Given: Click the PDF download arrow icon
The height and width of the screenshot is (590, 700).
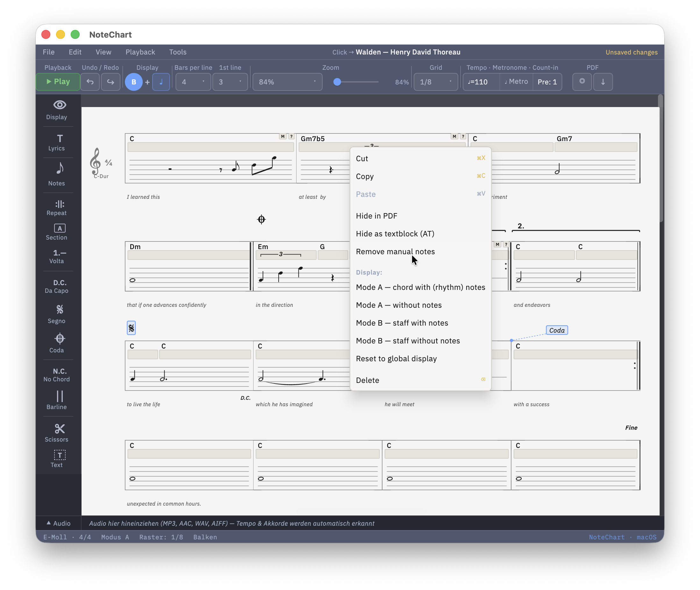Looking at the screenshot, I should [x=603, y=82].
